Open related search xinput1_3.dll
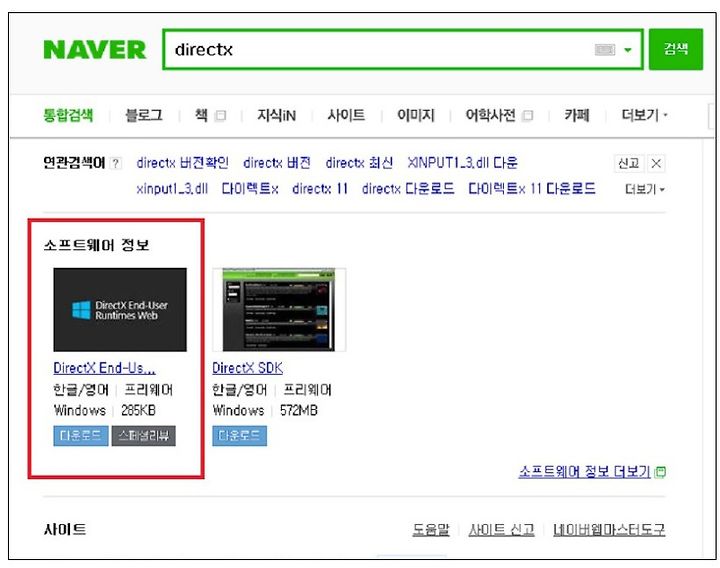Screen dimensions: 720x568 click(172, 189)
